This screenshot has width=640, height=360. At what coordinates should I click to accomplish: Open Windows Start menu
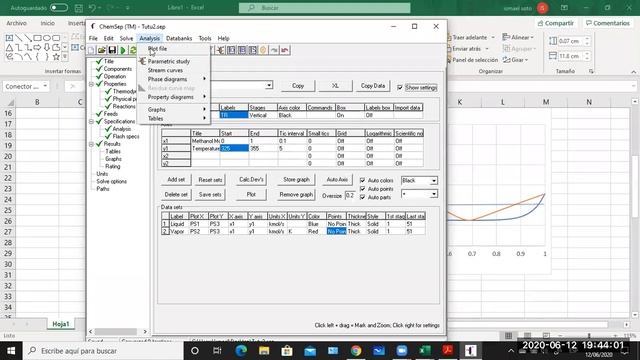tap(11, 351)
